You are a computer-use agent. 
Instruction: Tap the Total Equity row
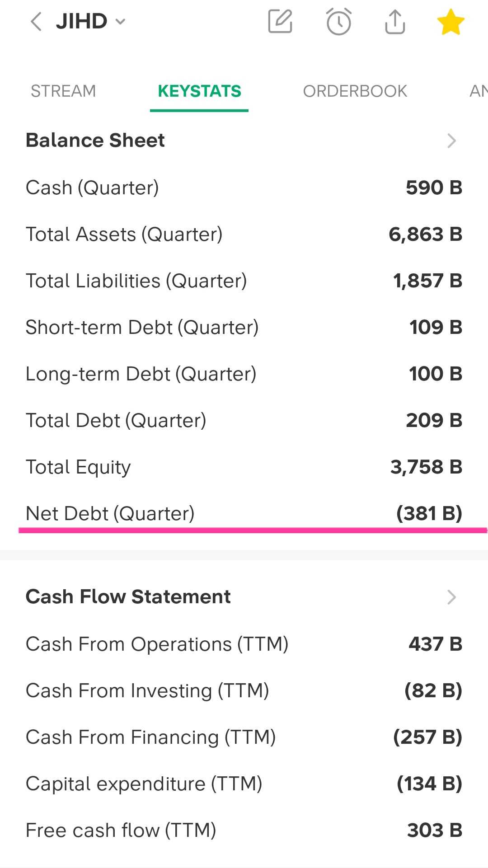(244, 467)
